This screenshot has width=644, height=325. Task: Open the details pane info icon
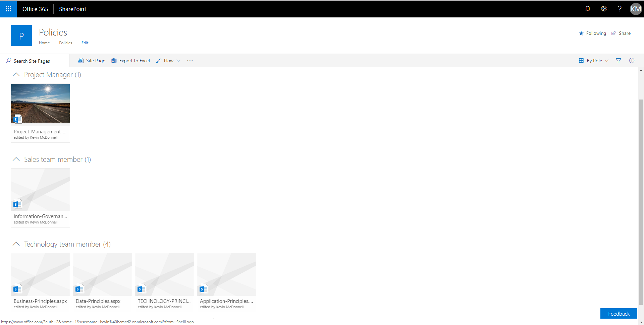tap(632, 61)
